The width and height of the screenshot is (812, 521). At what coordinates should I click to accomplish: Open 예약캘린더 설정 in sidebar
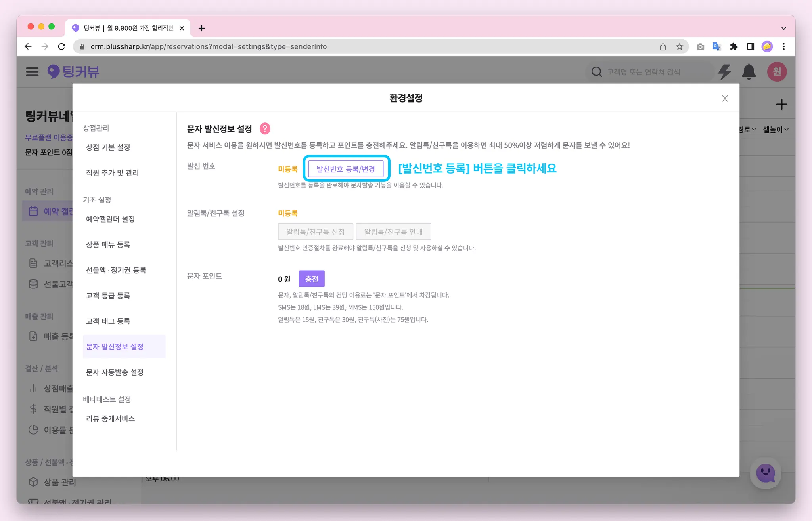pyautogui.click(x=110, y=219)
